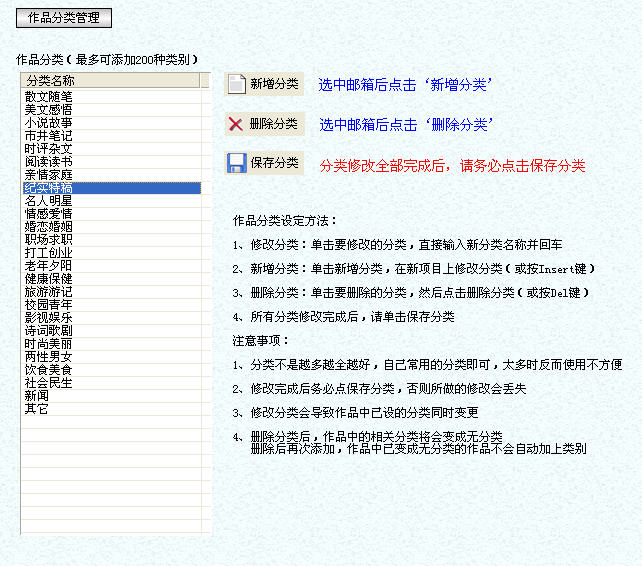Screen dimensions: 642x566
Task: Click the 注意事项 heading text
Action: 261,341
